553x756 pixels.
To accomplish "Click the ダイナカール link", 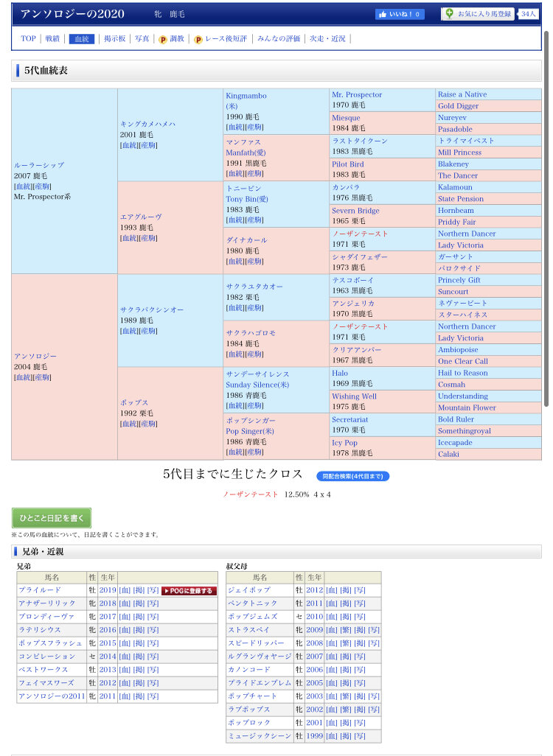I will point(246,239).
